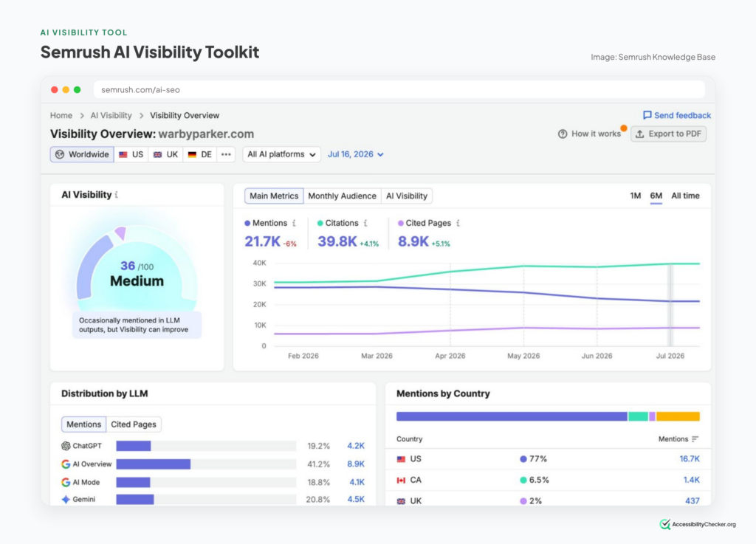Click the 41.2% AI Overview percentage
Image resolution: width=756 pixels, height=544 pixels.
(319, 464)
